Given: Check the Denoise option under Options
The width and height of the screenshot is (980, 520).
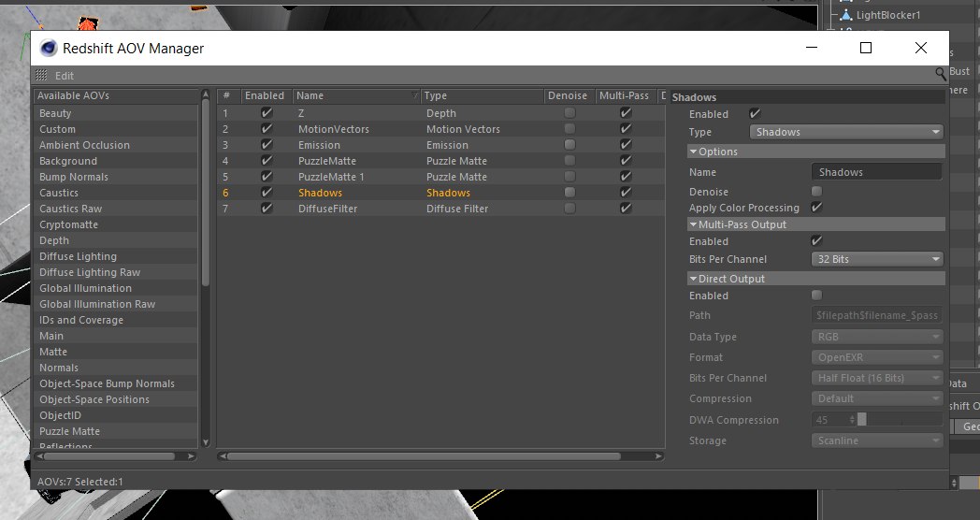Looking at the screenshot, I should (816, 191).
